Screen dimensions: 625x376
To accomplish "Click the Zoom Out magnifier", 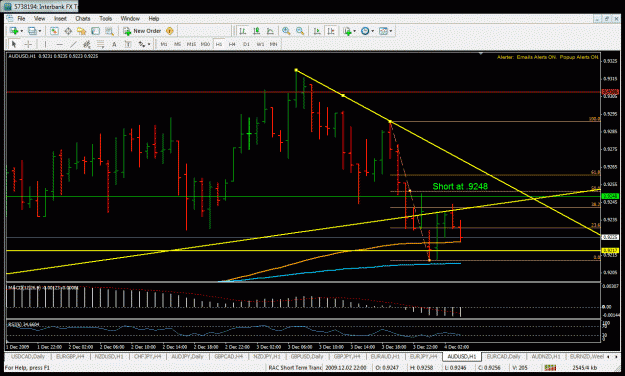I will (x=300, y=31).
